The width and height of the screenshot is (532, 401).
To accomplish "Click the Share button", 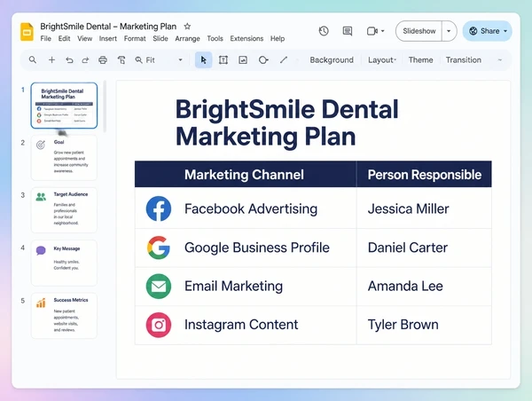I will pyautogui.click(x=487, y=31).
